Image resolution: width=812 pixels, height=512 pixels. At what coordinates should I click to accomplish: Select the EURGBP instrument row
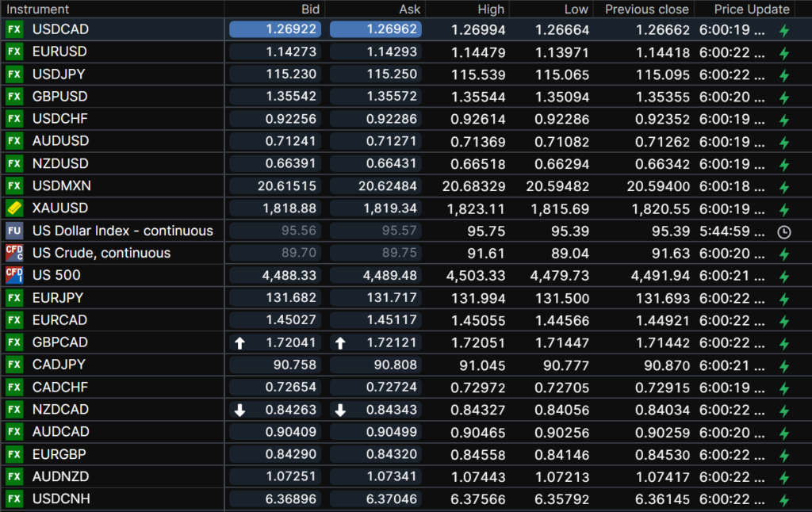pos(60,454)
